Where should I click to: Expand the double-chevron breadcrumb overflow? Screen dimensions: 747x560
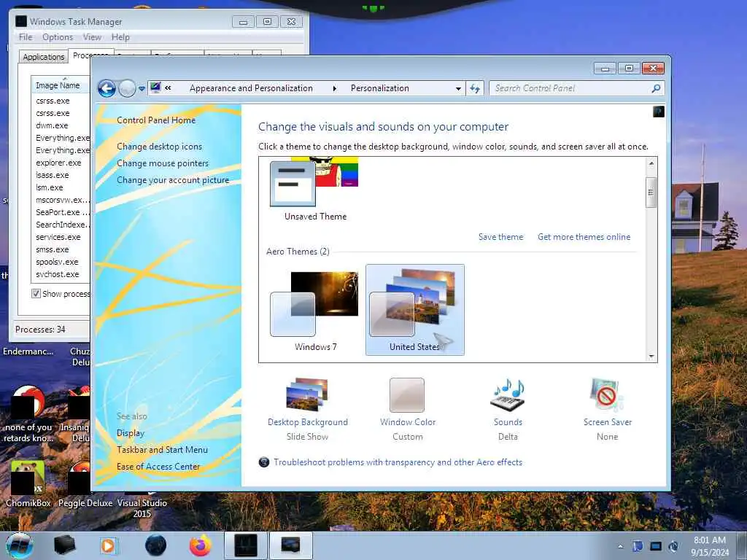[169, 88]
